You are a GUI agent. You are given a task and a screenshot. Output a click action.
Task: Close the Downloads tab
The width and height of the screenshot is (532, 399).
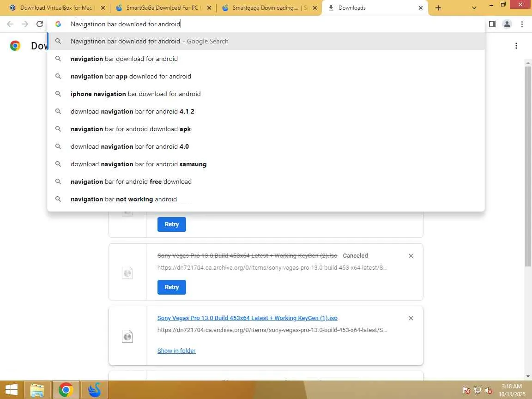pos(420,8)
